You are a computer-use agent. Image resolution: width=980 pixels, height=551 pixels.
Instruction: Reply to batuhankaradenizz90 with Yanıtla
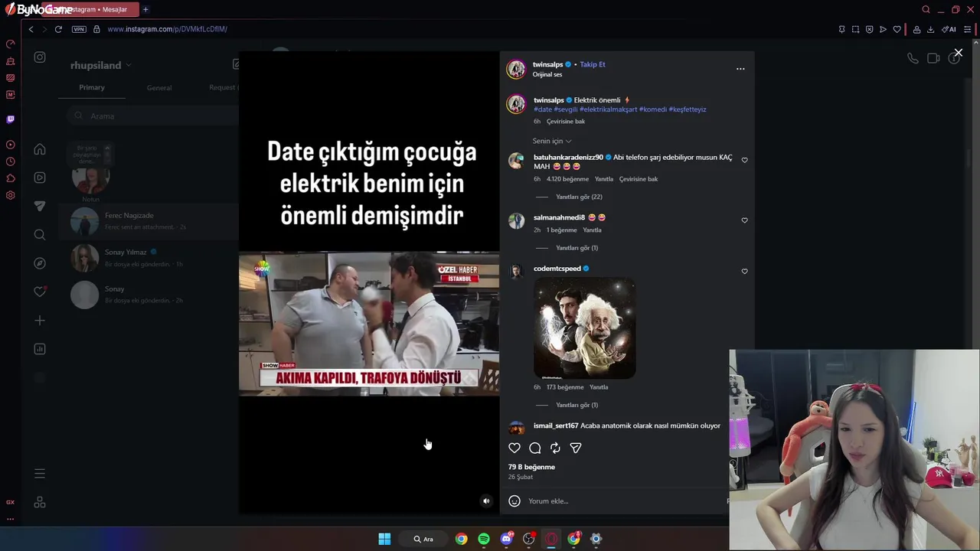coord(604,179)
